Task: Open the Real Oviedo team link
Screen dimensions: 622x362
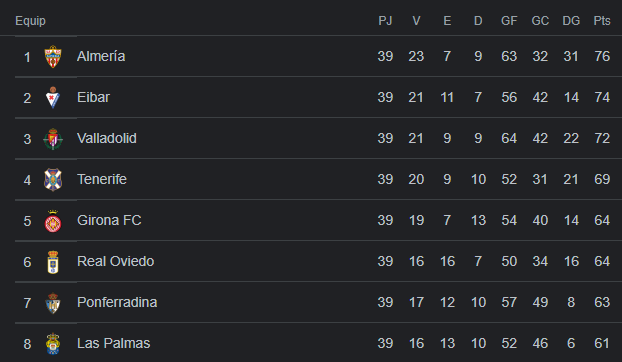Action: 115,261
